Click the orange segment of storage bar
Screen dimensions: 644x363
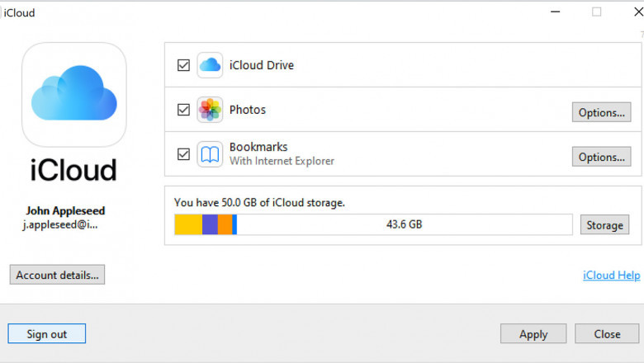pos(225,224)
